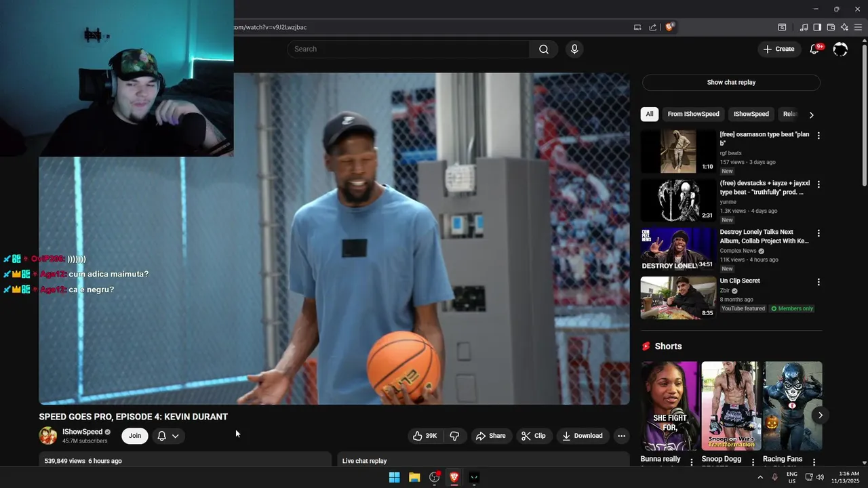The image size is (868, 488).
Task: Open options for Racing Fans short
Action: coord(814,462)
